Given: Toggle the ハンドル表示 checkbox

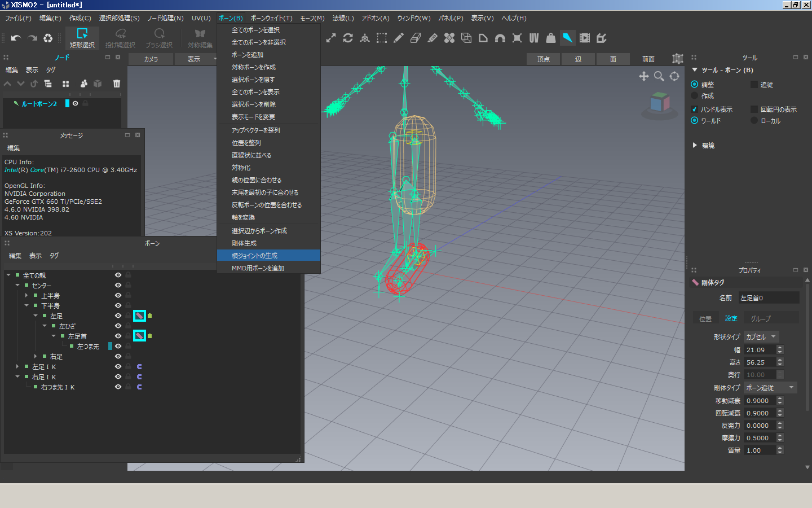Looking at the screenshot, I should [x=695, y=109].
